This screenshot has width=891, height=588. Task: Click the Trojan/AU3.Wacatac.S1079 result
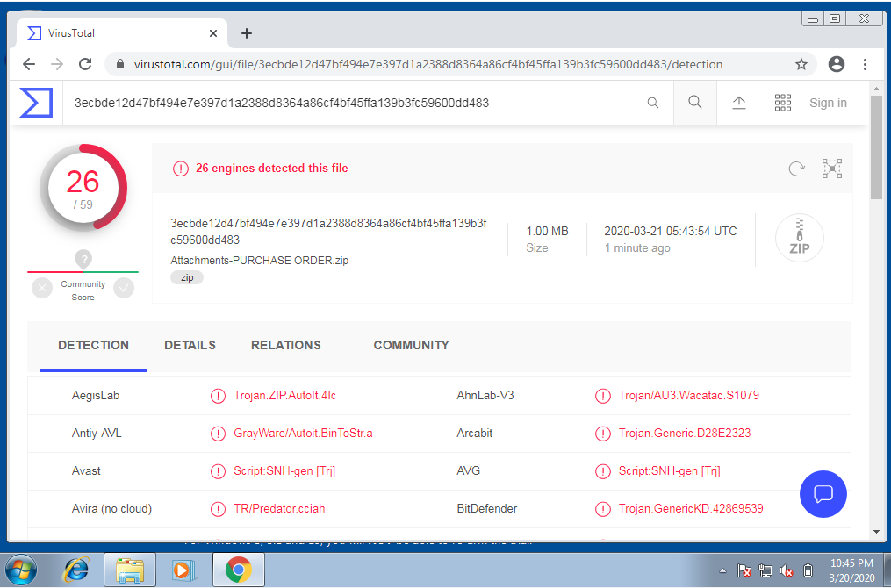point(689,396)
